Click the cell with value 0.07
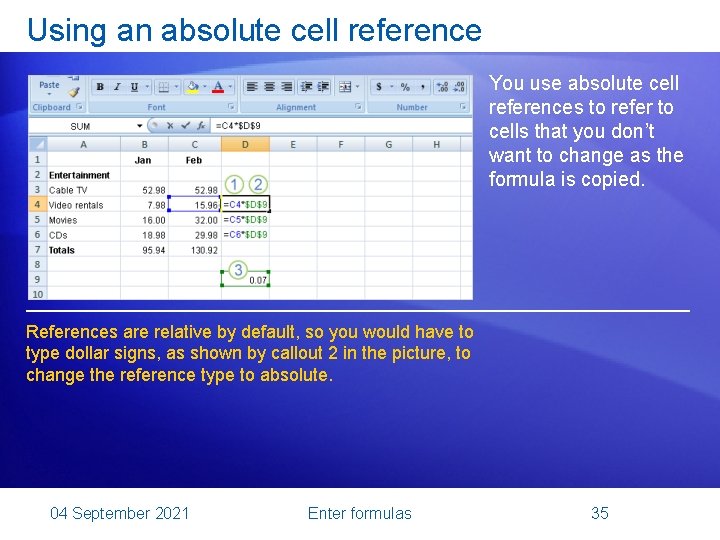 pos(245,279)
